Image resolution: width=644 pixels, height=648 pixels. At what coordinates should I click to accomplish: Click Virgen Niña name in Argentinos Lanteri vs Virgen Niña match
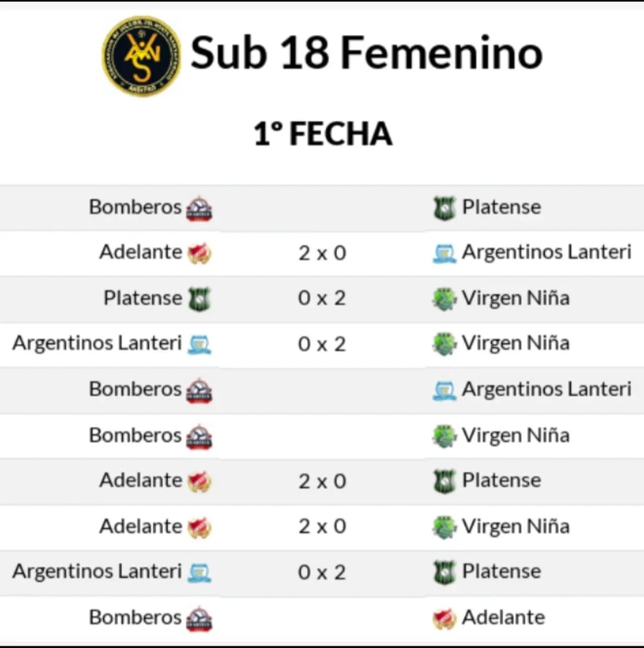tap(515, 343)
